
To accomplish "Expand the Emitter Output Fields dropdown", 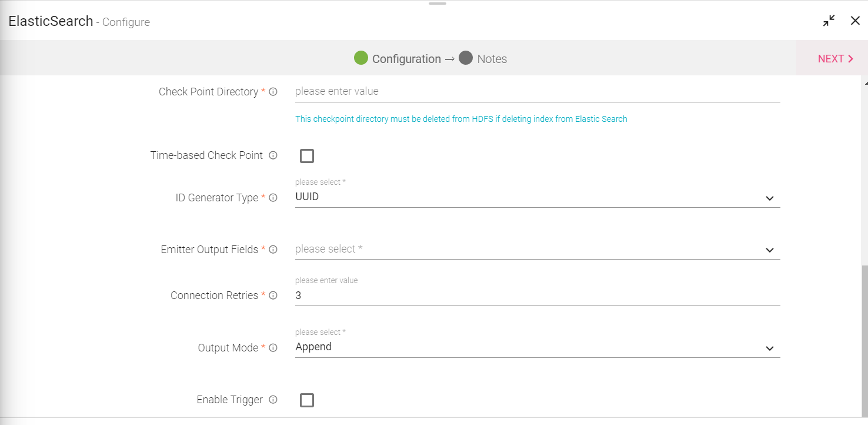I will (537, 250).
